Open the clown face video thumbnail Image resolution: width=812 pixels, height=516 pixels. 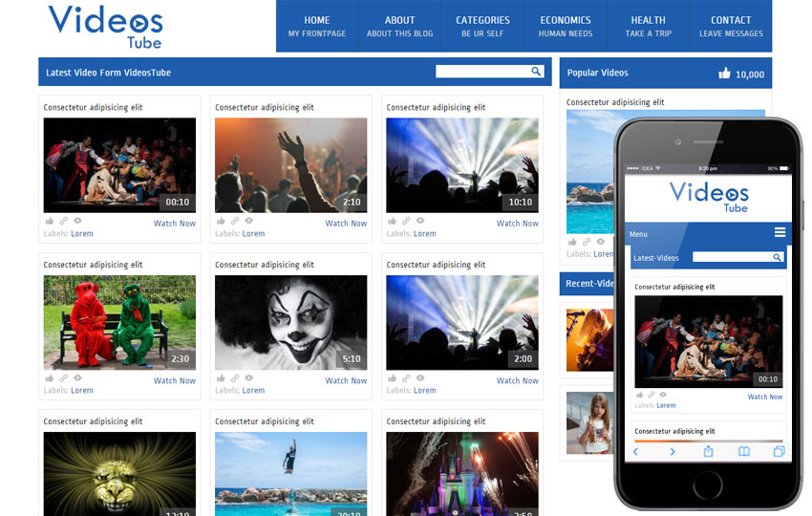(x=291, y=322)
